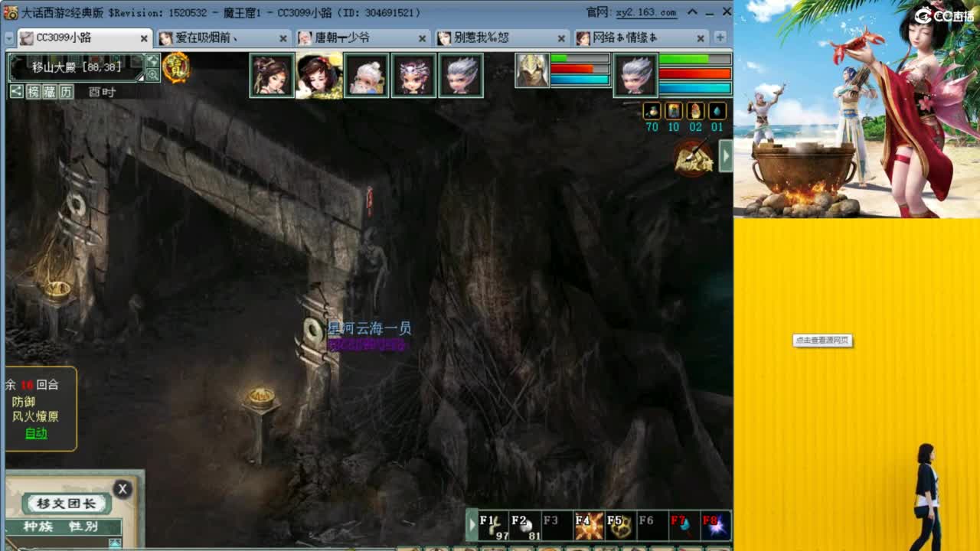Switch to the CC3099小路 tab
This screenshot has width=980, height=551.
pos(84,37)
